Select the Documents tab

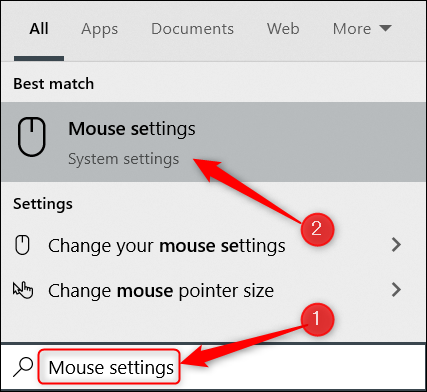[x=192, y=29]
